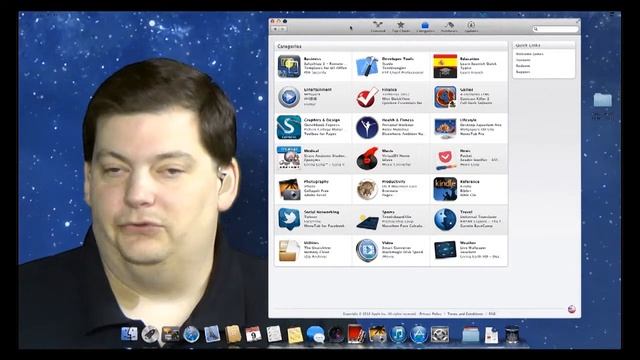Open Calendar from the Dock
Viewport: 640px width, 360px height.
253,334
